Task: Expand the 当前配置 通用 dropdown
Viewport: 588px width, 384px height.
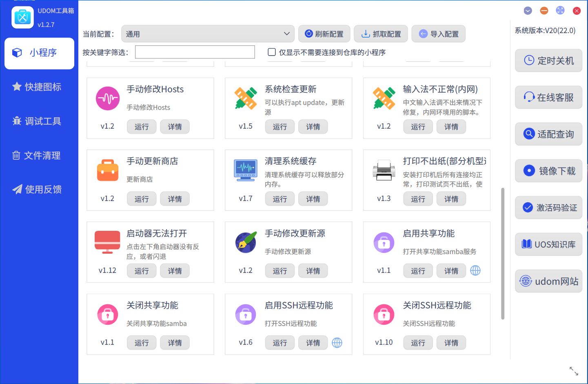Action: (208, 34)
